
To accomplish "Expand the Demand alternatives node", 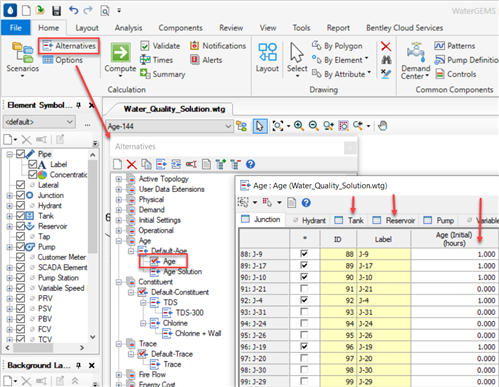I will click(119, 210).
